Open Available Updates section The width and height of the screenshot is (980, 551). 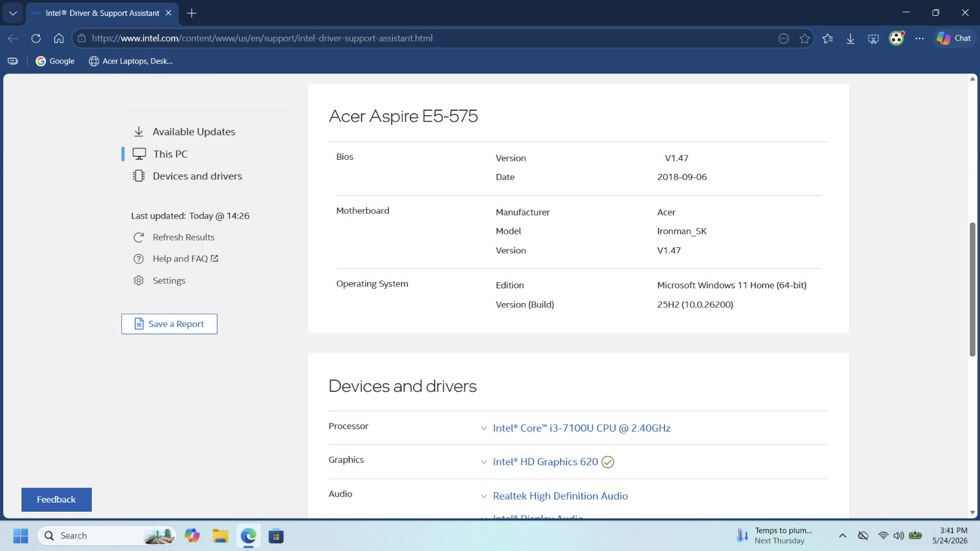[194, 132]
